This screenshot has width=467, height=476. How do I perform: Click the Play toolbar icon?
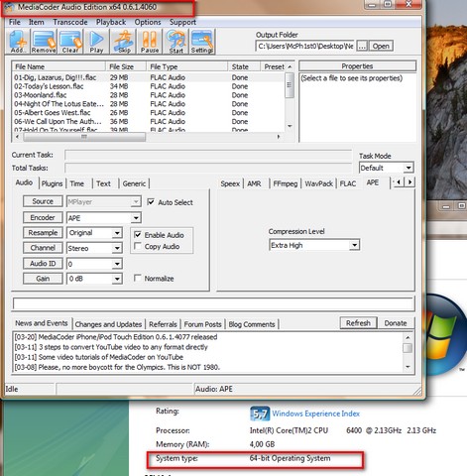(x=96, y=42)
